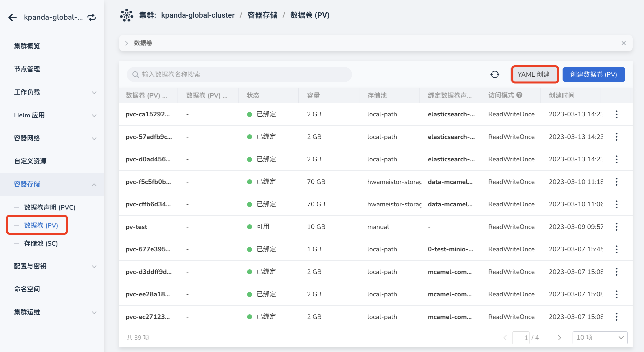Click the 容量 column header
Viewport: 644px width, 352px height.
(313, 95)
